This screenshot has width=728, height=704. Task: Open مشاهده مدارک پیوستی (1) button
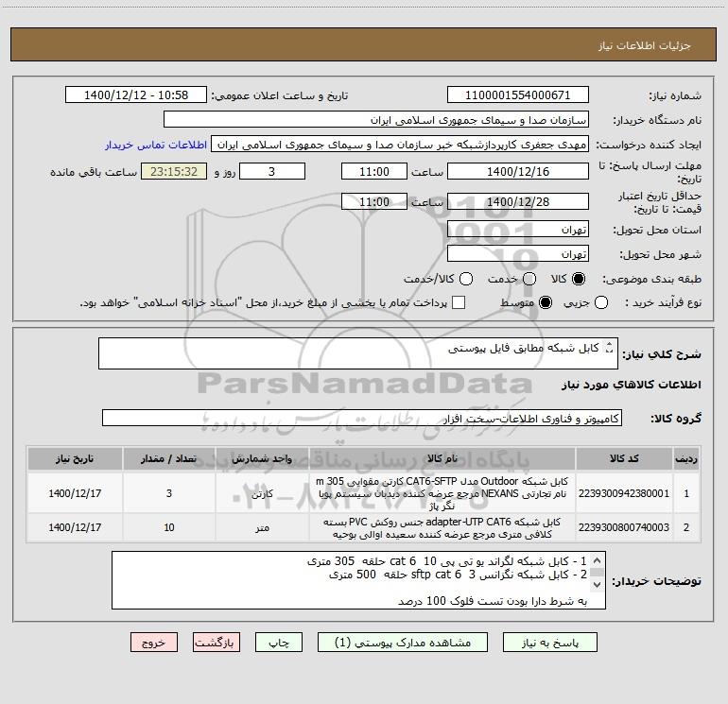403,643
